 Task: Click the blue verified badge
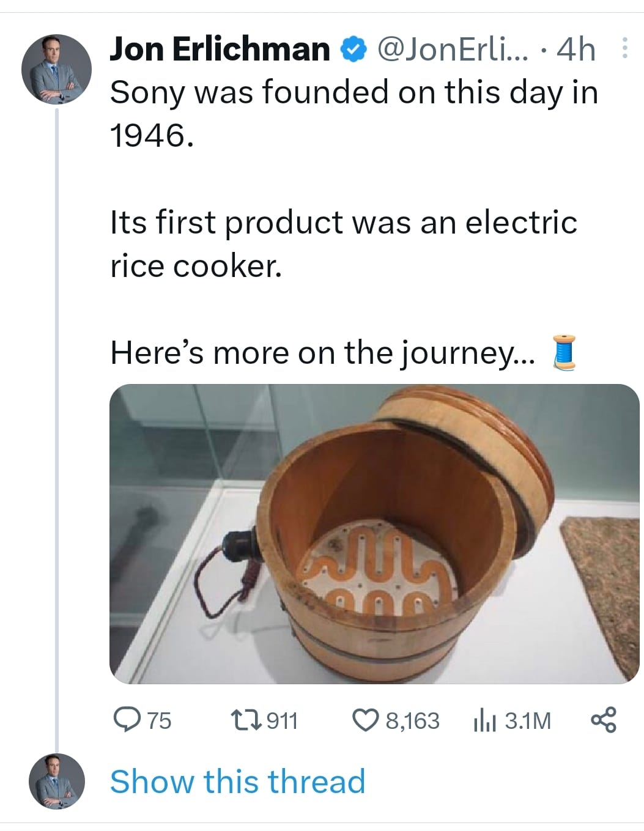pos(352,49)
